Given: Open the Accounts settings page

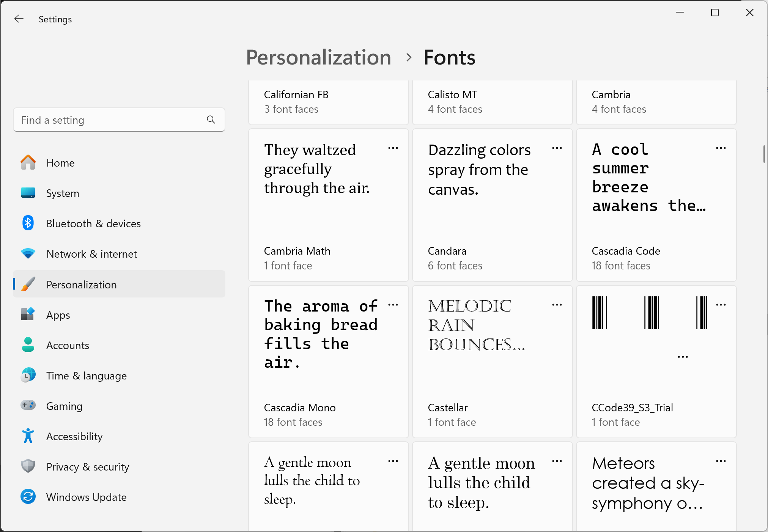Looking at the screenshot, I should click(119, 345).
